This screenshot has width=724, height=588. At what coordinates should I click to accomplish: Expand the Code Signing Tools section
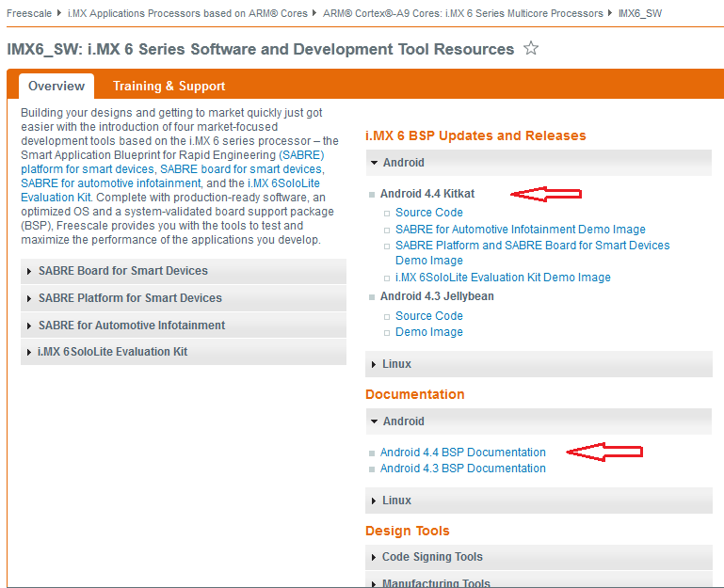539,557
